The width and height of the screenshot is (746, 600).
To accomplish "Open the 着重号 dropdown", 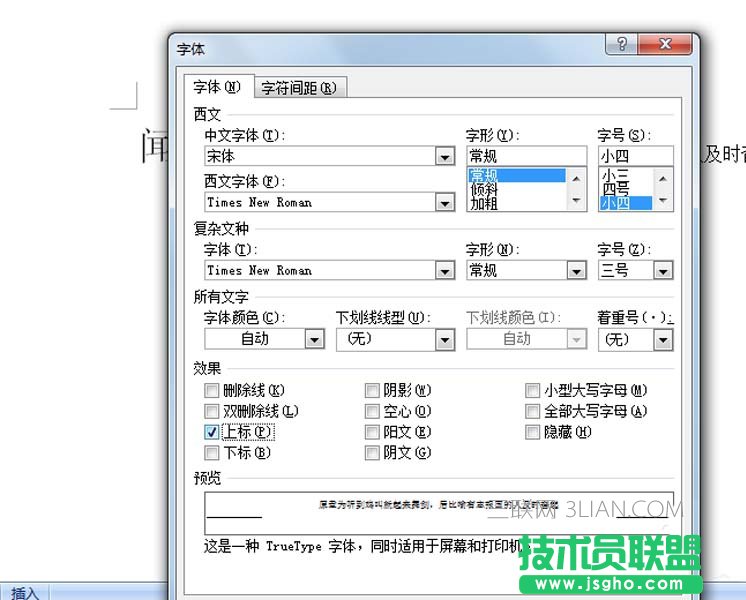I will pos(663,340).
